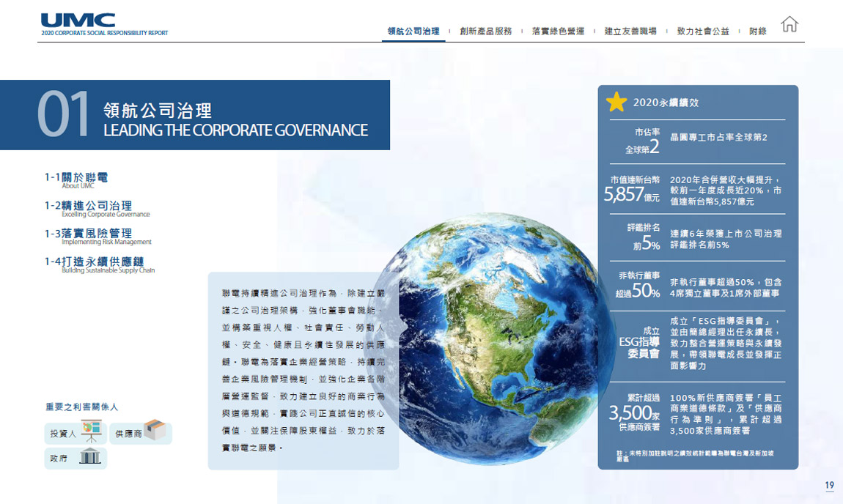Open the 領航公司治理 tab
The image size is (843, 504).
pyautogui.click(x=413, y=31)
